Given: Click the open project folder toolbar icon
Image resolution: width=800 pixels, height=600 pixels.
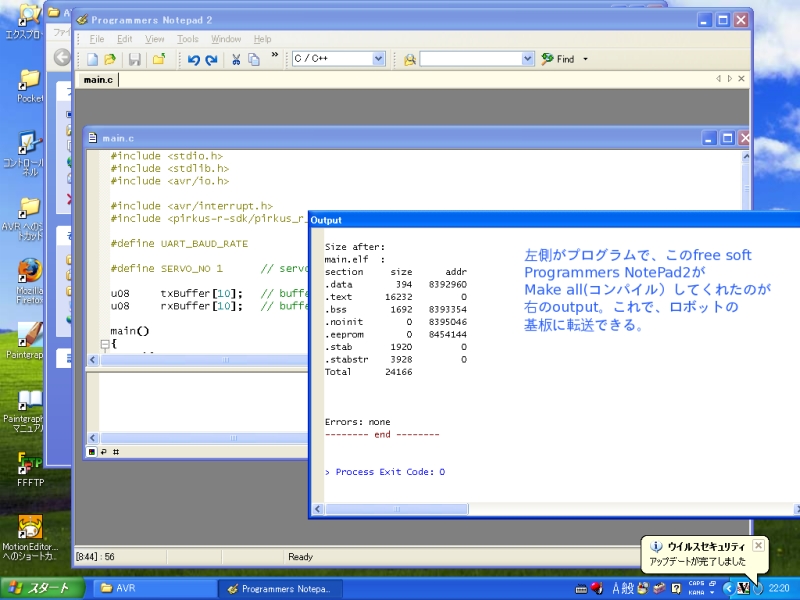Looking at the screenshot, I should pyautogui.click(x=159, y=59).
